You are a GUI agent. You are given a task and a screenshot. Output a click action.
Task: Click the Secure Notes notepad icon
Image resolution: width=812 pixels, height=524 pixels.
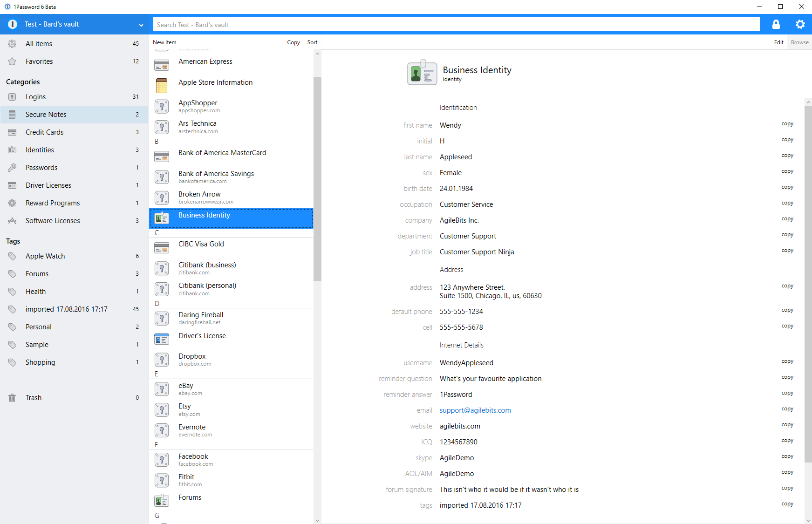(13, 115)
